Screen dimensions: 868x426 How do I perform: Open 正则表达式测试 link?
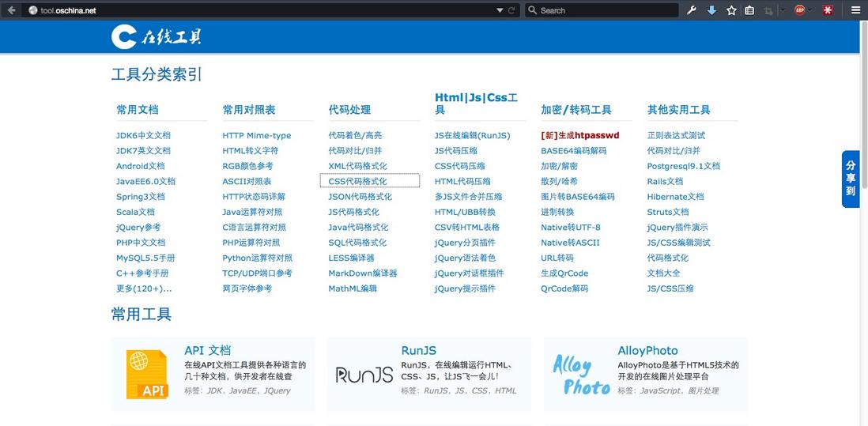coord(677,136)
